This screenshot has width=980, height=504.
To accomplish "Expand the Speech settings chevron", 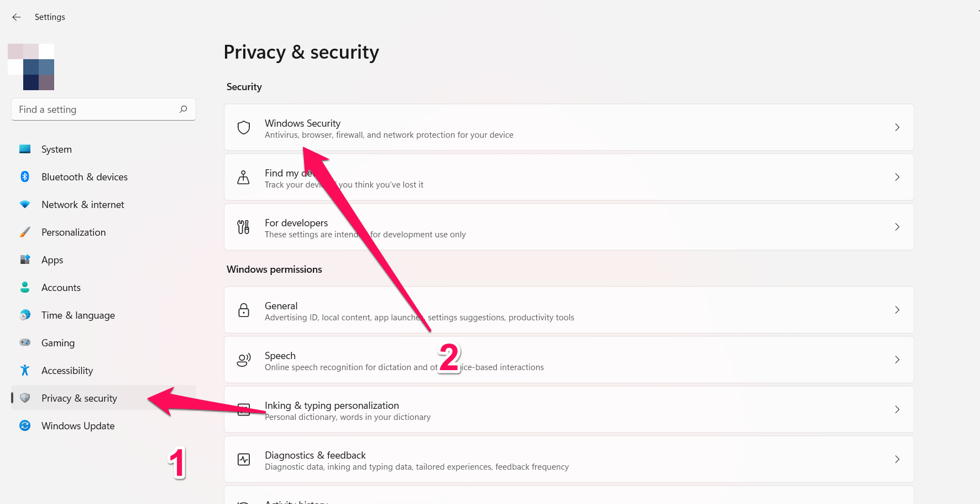I will pyautogui.click(x=897, y=360).
